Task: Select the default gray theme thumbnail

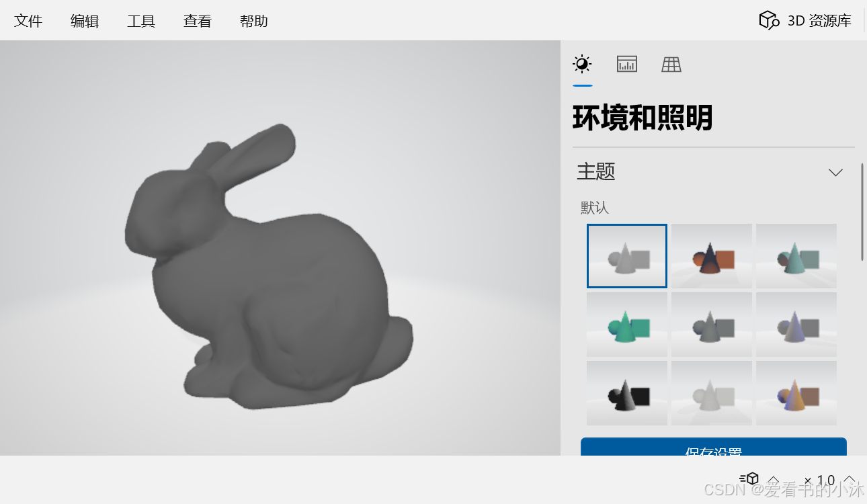Action: pyautogui.click(x=627, y=256)
